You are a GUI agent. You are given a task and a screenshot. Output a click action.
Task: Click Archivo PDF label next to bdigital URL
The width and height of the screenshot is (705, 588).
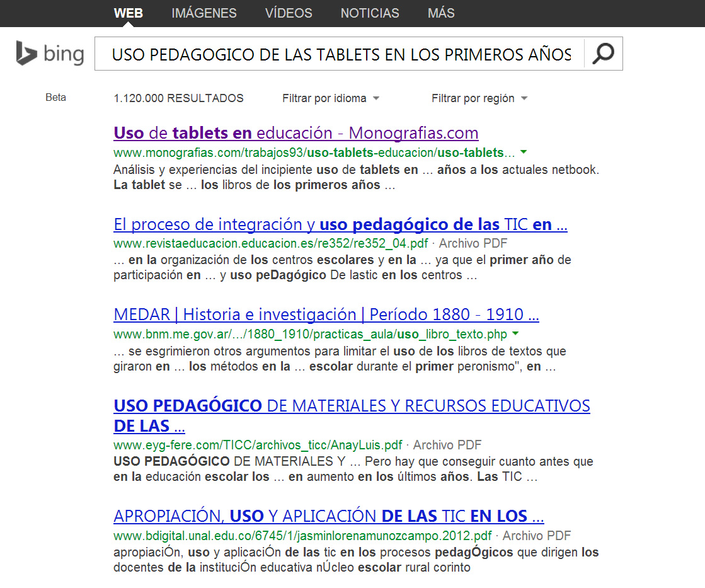point(537,536)
